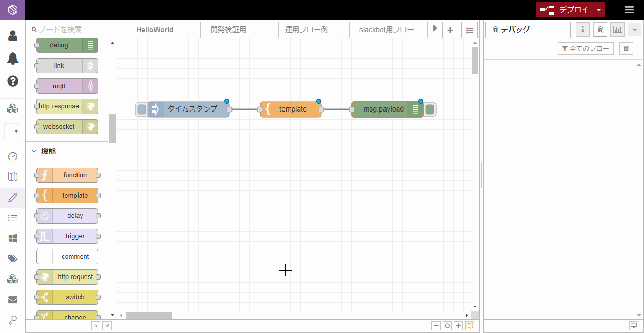Select the comment palette node
The width and height of the screenshot is (644, 333).
coord(67,257)
